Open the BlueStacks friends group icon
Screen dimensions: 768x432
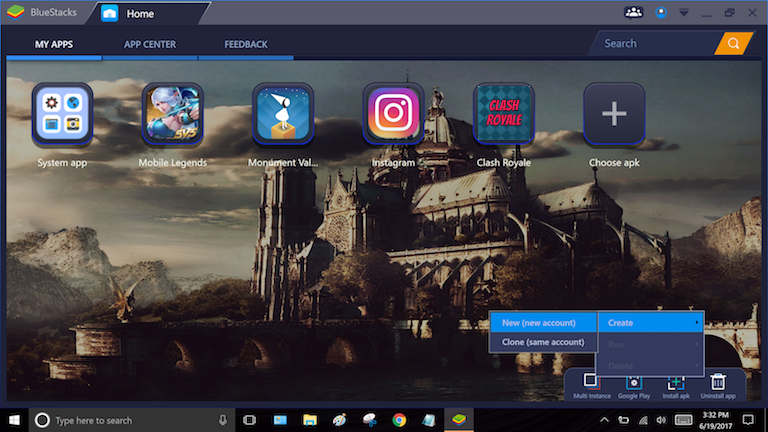[x=633, y=12]
